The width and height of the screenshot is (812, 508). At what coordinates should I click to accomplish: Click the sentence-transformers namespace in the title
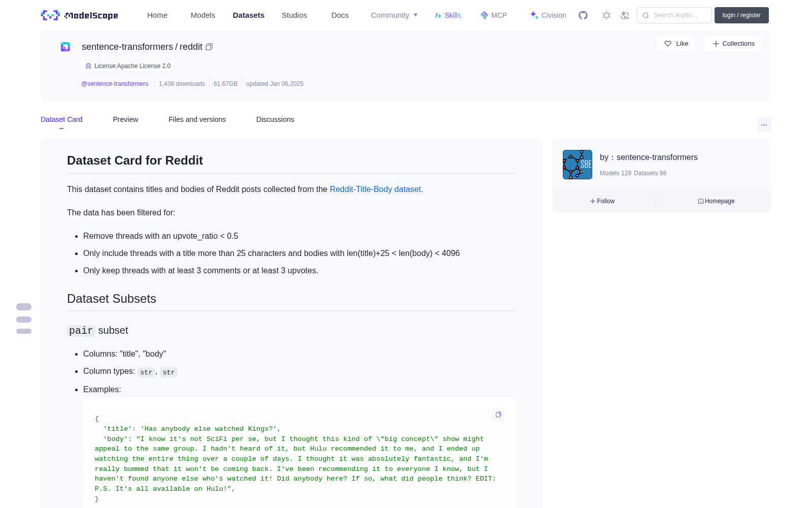127,47
